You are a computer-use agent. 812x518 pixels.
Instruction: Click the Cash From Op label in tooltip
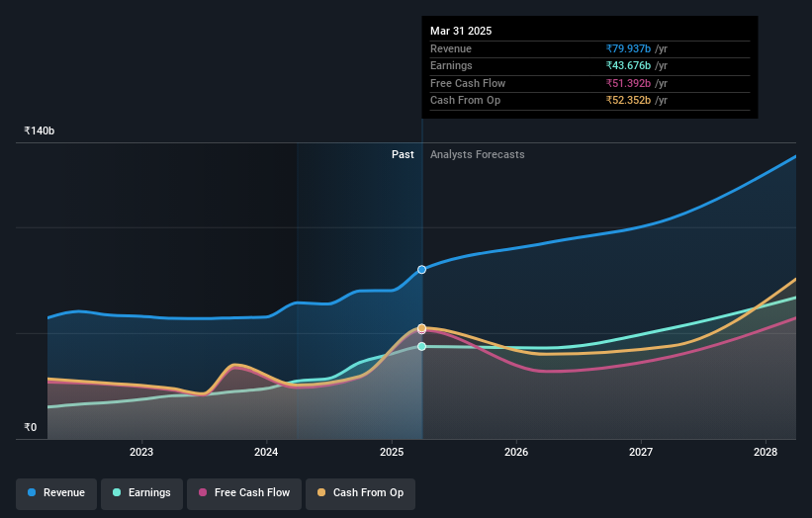tap(466, 101)
